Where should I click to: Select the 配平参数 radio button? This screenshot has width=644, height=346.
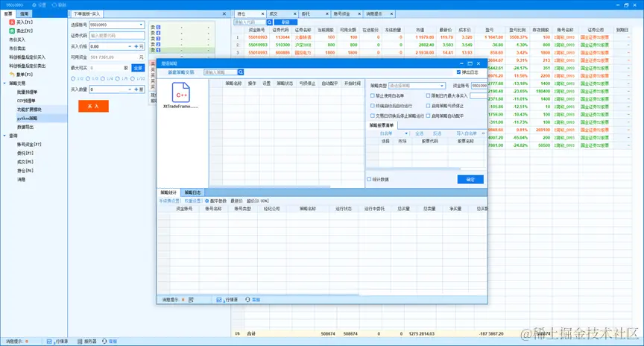coord(207,201)
